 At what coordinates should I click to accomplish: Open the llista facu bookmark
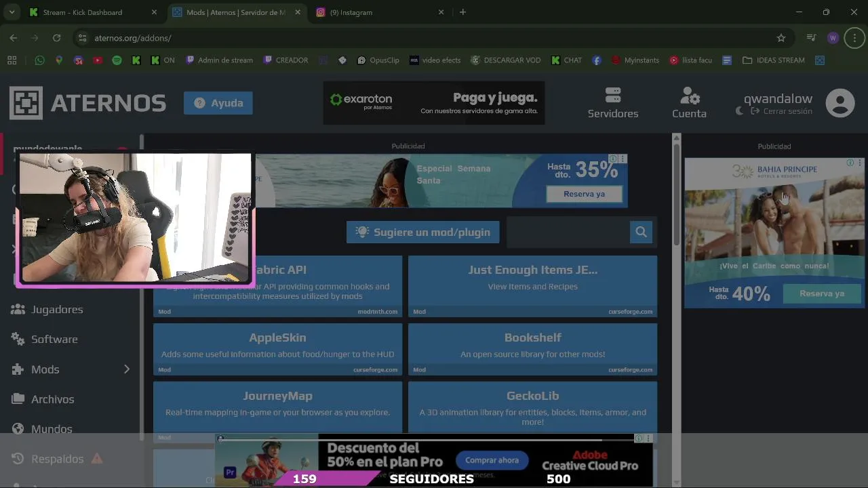click(690, 60)
